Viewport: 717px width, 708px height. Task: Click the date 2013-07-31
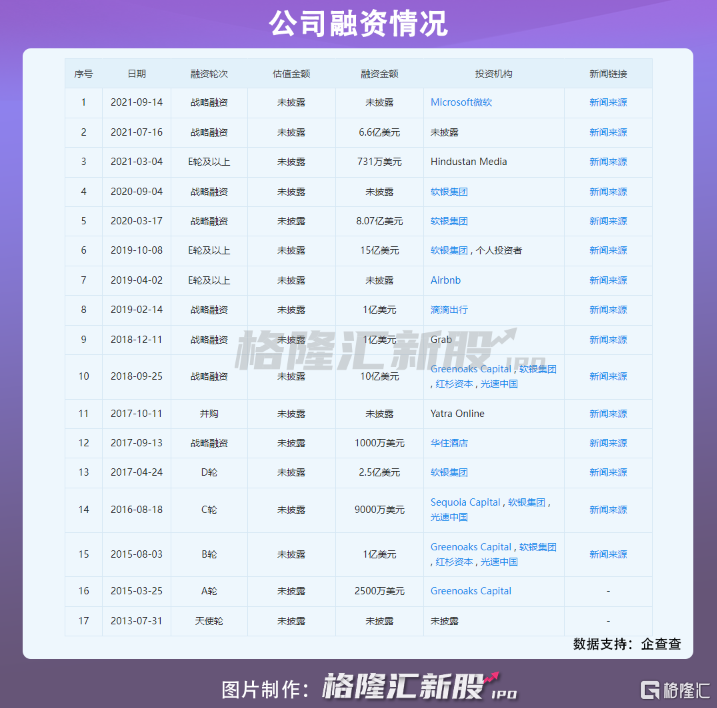point(136,621)
